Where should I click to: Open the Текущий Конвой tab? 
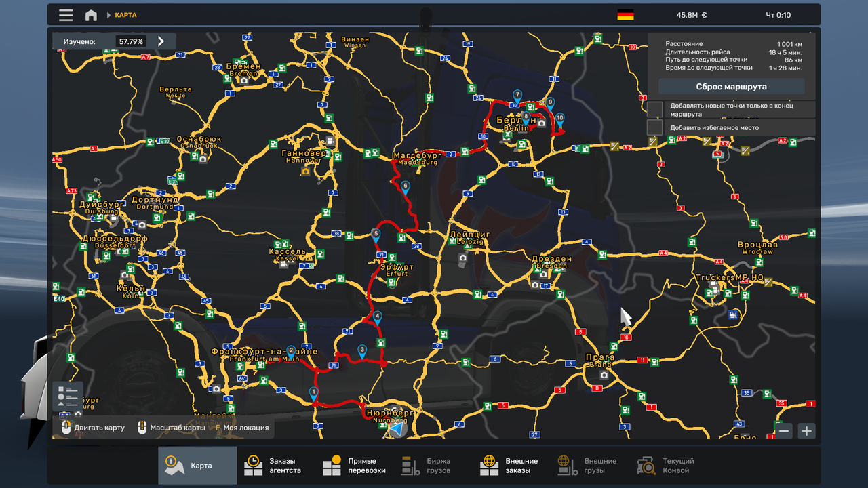[669, 466]
